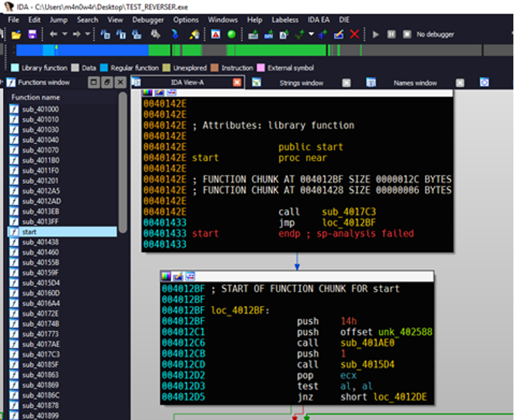Open the Labeless menu
The image size is (514, 420).
285,20
